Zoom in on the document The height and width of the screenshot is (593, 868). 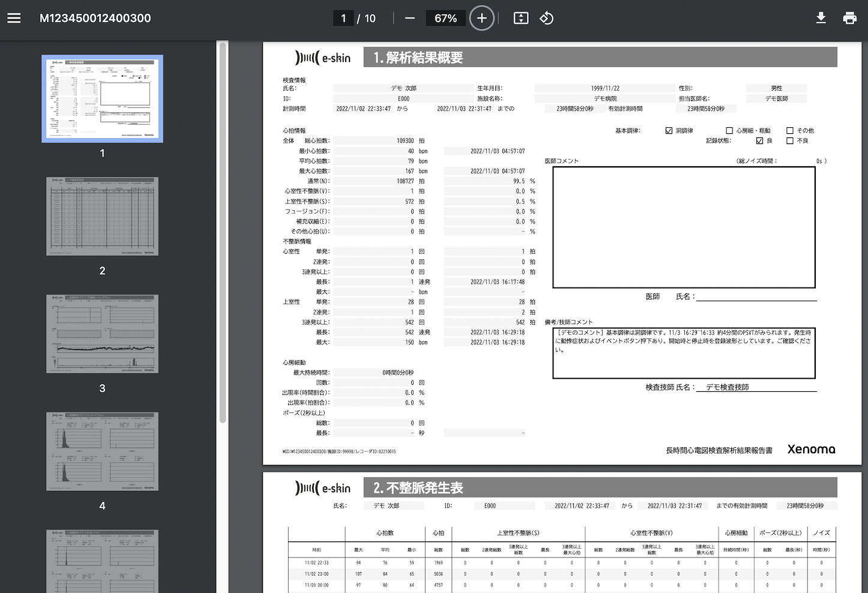click(x=481, y=18)
